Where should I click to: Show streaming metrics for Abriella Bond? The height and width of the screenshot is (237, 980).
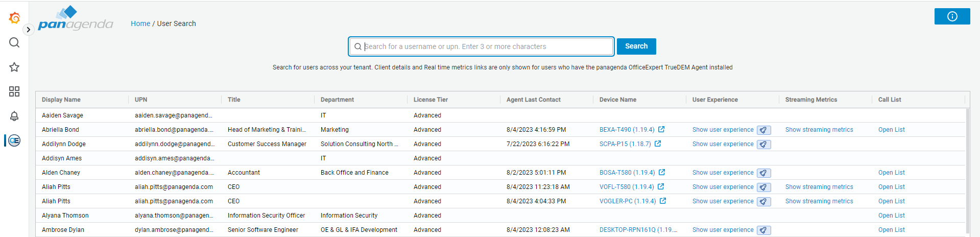819,130
